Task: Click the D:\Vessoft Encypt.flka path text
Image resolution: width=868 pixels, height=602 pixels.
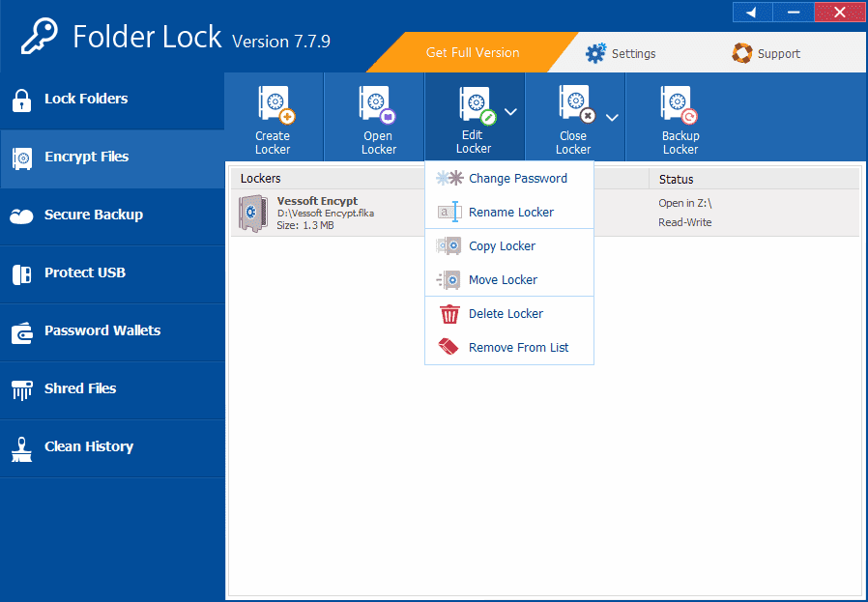Action: (x=326, y=213)
